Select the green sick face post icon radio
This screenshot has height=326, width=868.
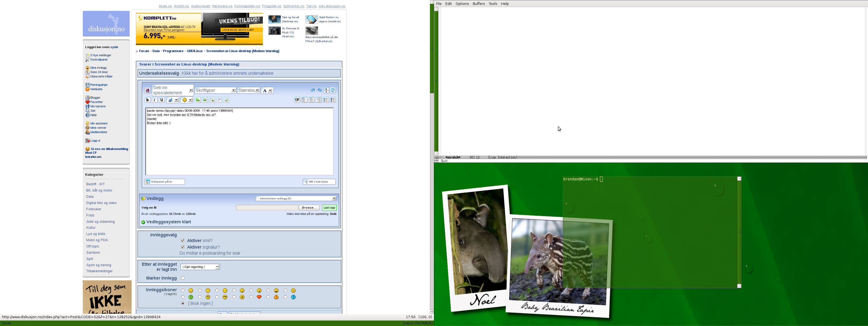coord(183,297)
